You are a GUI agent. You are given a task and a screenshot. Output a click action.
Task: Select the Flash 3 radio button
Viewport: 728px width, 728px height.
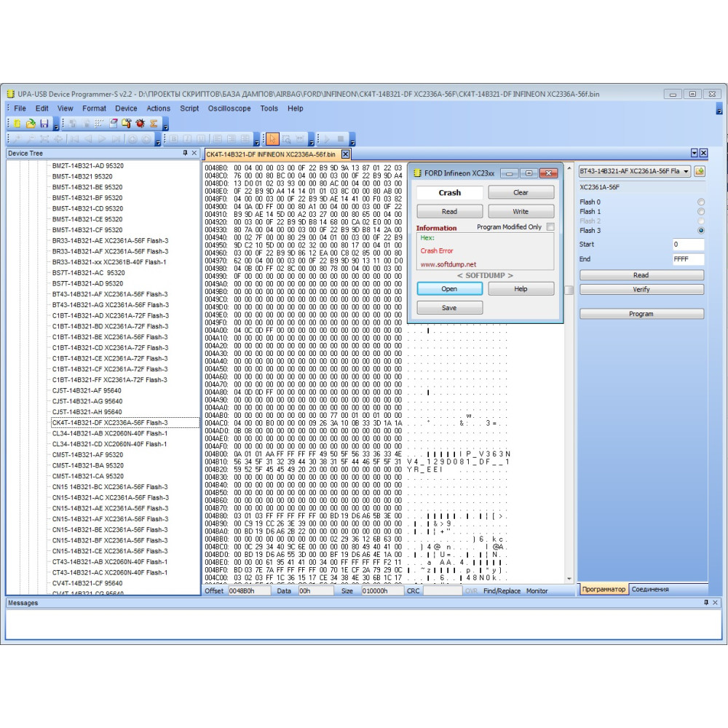pyautogui.click(x=700, y=230)
